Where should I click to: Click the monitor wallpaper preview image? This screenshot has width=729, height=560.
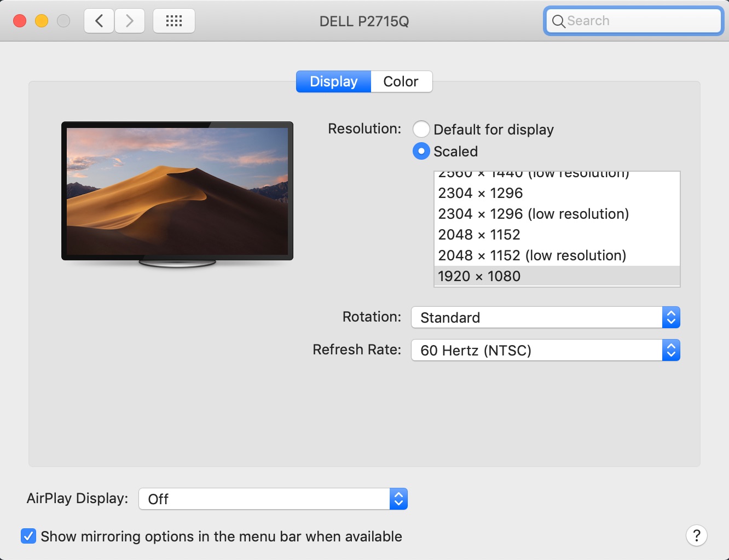pos(177,191)
